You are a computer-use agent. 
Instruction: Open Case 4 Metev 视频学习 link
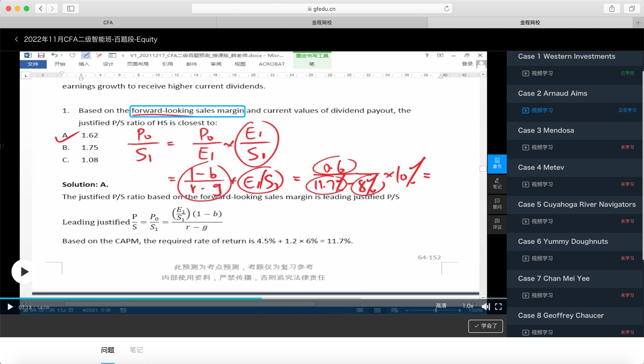point(542,184)
